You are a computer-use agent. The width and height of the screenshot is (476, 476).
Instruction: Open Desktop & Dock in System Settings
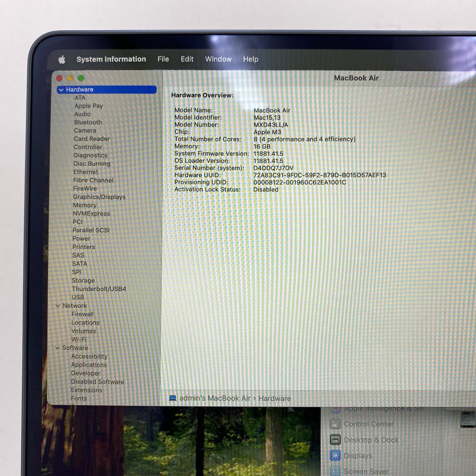(x=371, y=439)
